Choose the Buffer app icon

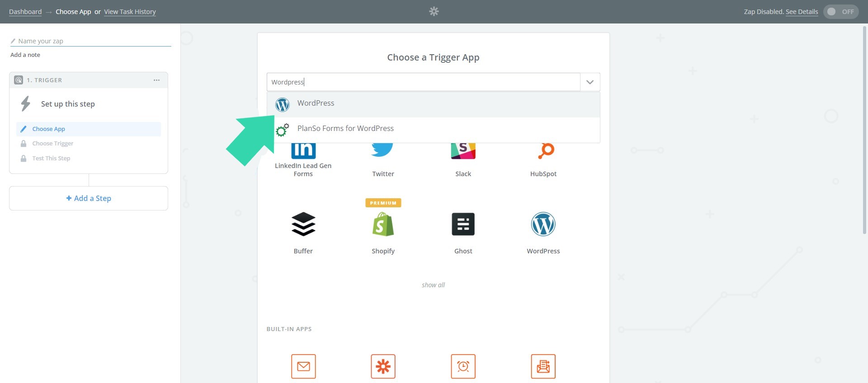303,224
